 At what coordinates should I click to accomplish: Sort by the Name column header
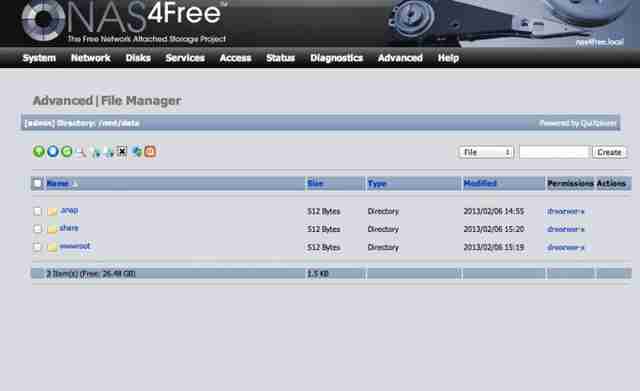58,183
